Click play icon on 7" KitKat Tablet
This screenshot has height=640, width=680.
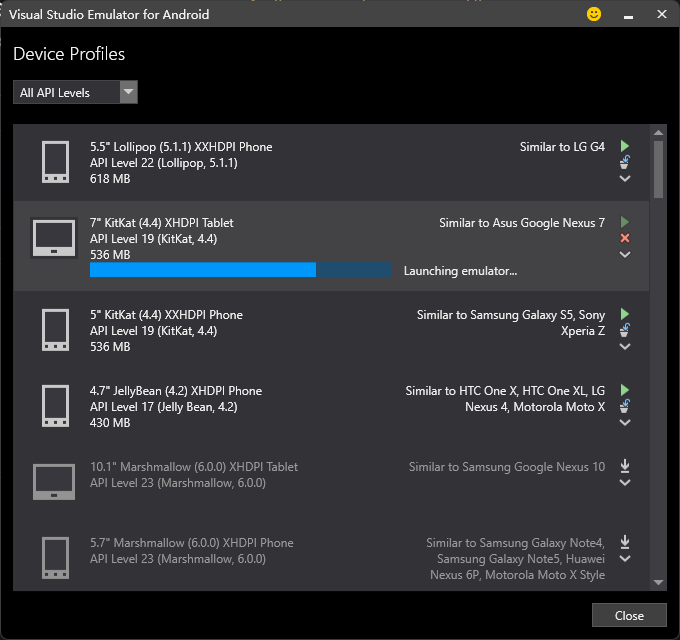624,222
